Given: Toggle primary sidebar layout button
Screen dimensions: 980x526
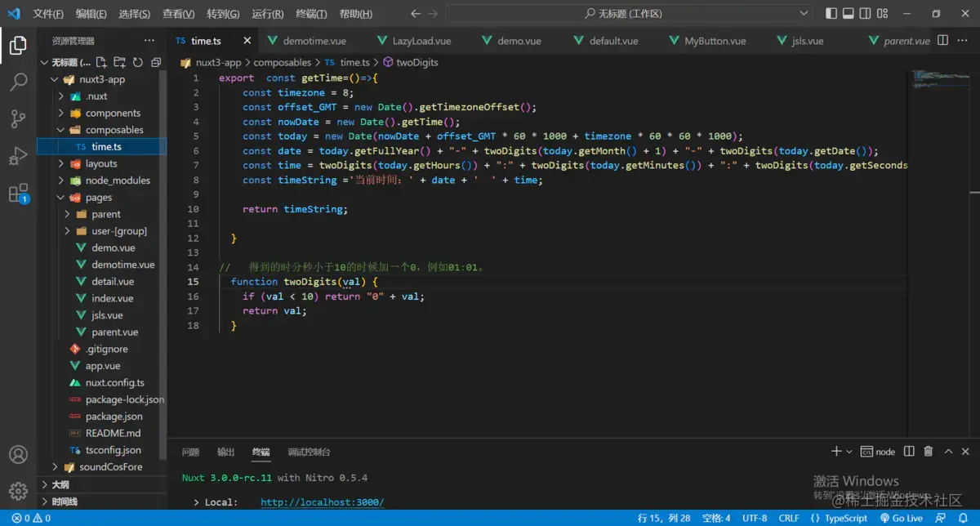Looking at the screenshot, I should (x=831, y=14).
